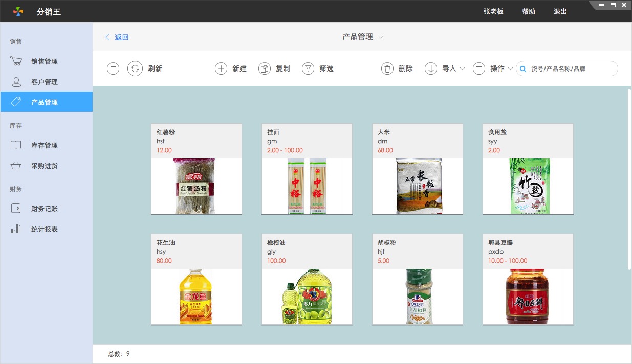This screenshot has width=632, height=364.
Task: Select 库存管理 from the sidebar
Action: 44,145
